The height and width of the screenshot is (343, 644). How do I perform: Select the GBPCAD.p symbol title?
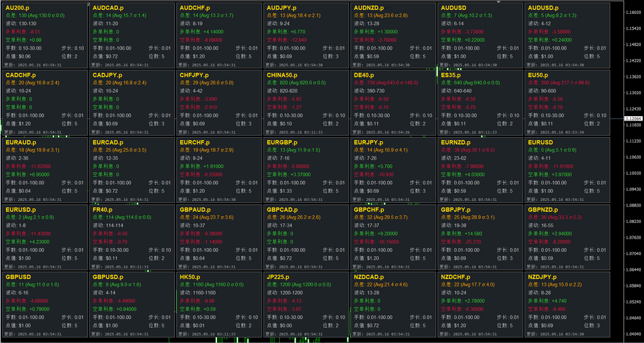point(284,210)
